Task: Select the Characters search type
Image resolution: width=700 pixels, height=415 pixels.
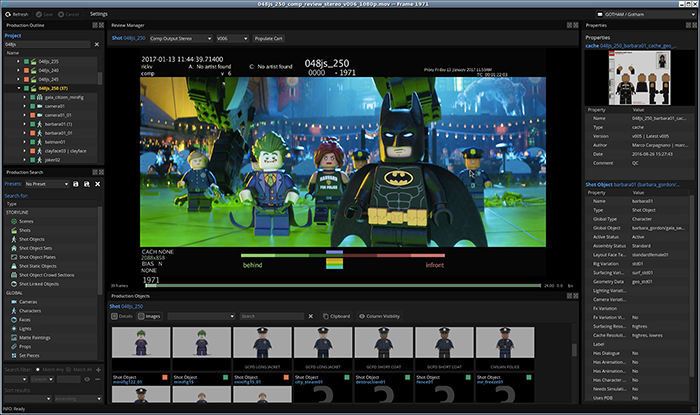Action: (30, 311)
